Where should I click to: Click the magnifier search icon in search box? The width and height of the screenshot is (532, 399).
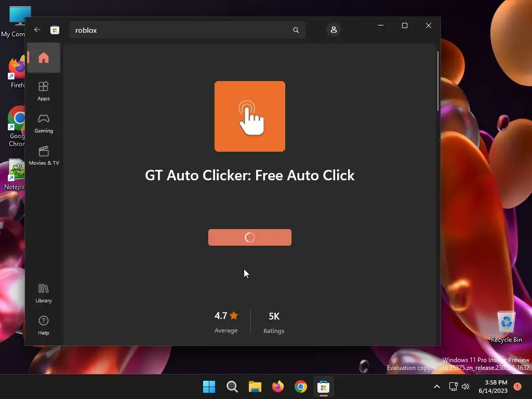(x=296, y=30)
